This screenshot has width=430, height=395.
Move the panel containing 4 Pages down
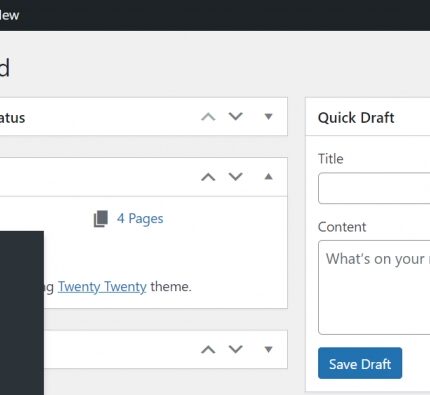pyautogui.click(x=235, y=176)
